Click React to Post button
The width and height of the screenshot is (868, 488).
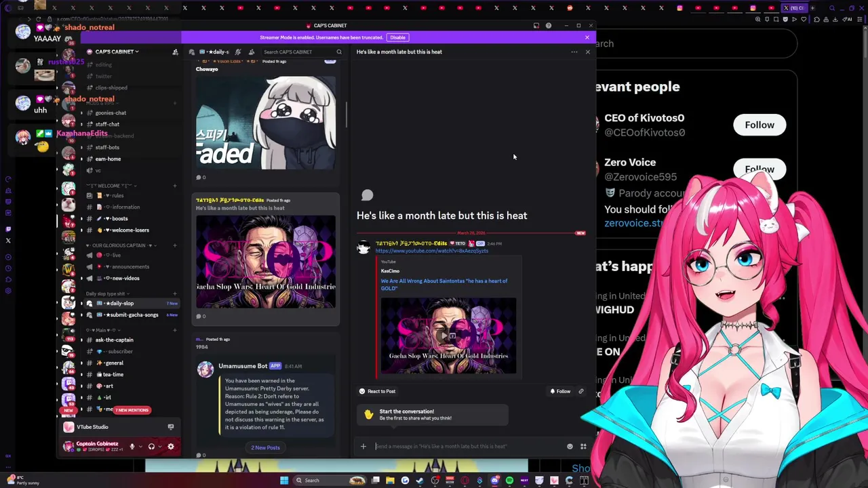click(x=377, y=391)
